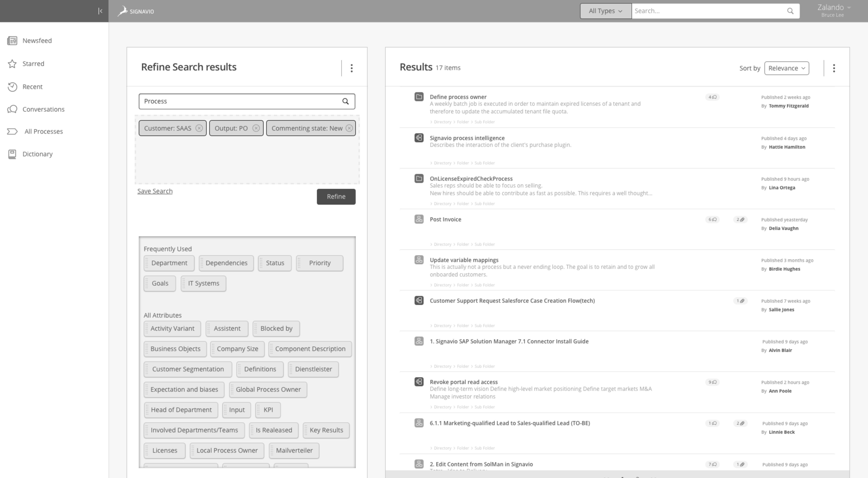Collapse the left sidebar
The image size is (868, 478).
tap(100, 11)
